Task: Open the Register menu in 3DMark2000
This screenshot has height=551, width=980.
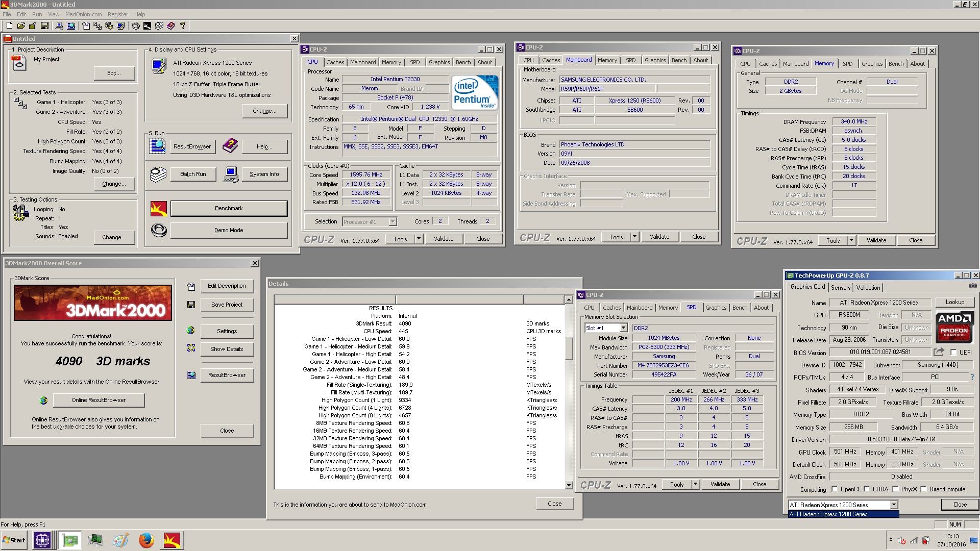Action: [x=118, y=14]
